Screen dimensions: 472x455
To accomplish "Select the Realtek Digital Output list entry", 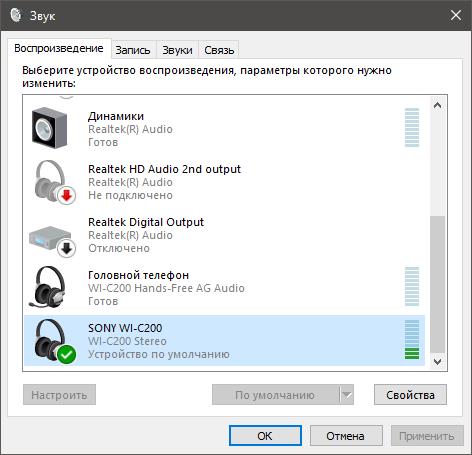I will (224, 235).
